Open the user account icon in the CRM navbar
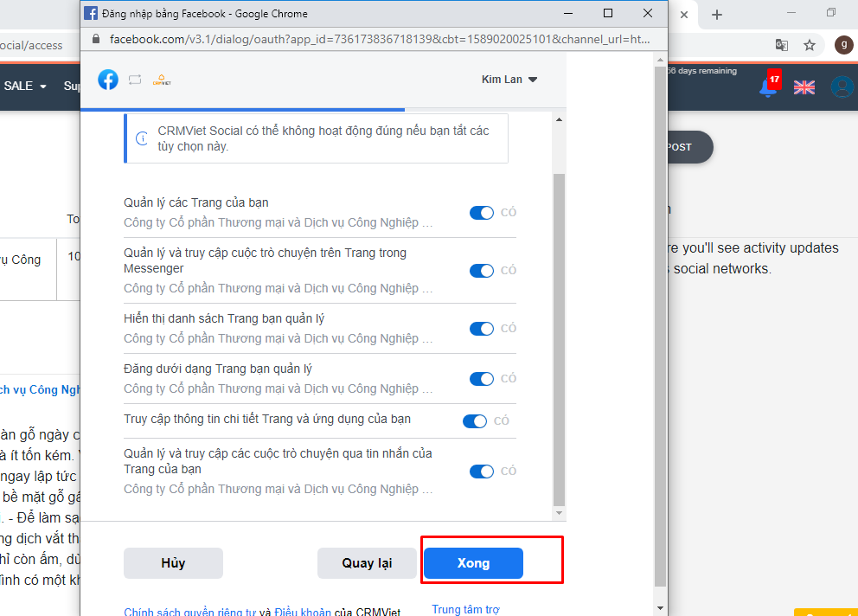 (x=842, y=87)
